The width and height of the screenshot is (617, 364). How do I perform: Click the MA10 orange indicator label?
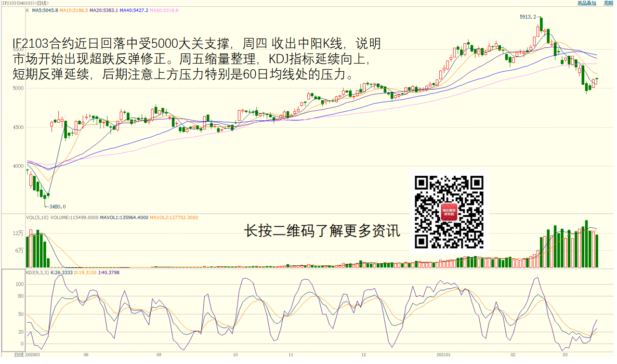pyautogui.click(x=74, y=10)
